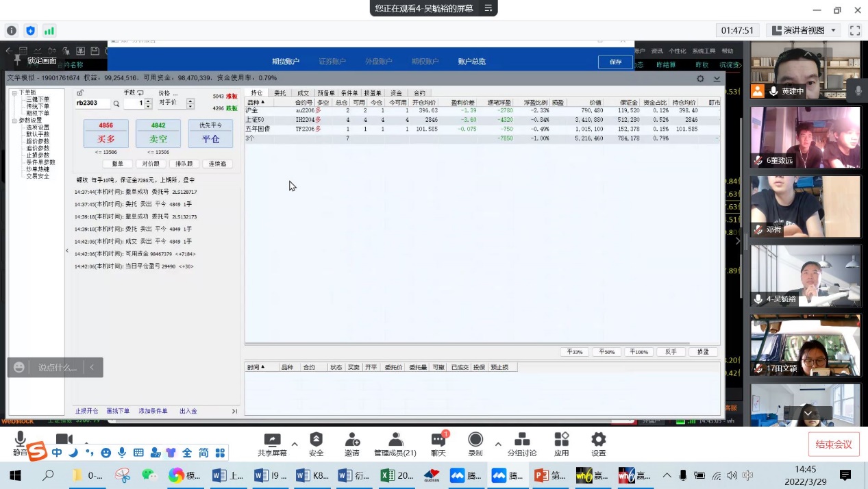
Task: Click the contract search magnifier icon
Action: (116, 104)
